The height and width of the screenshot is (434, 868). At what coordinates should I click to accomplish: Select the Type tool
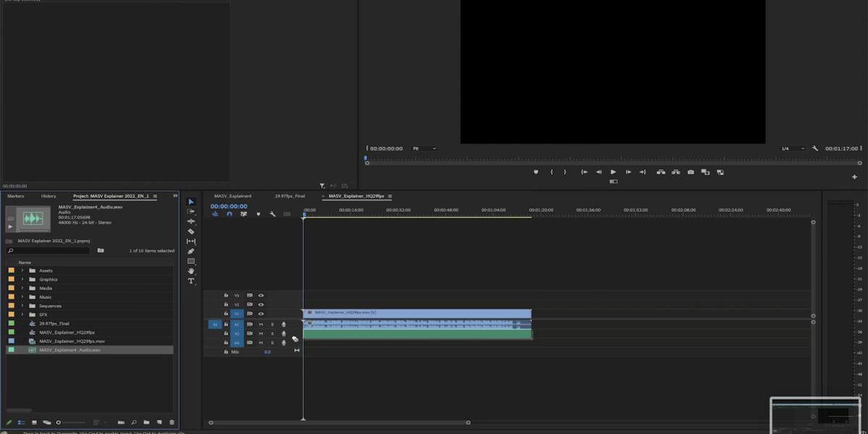[x=191, y=281]
